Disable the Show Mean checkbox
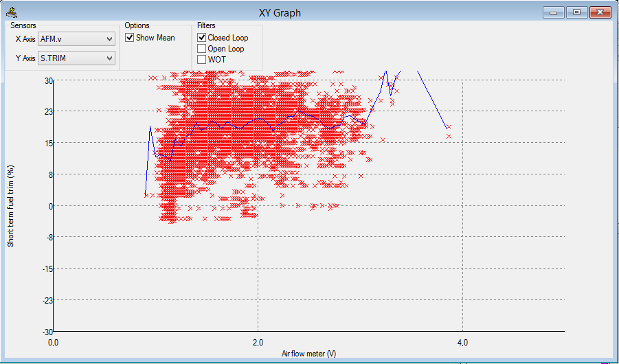Viewport: 619px width, 364px height. click(x=130, y=38)
